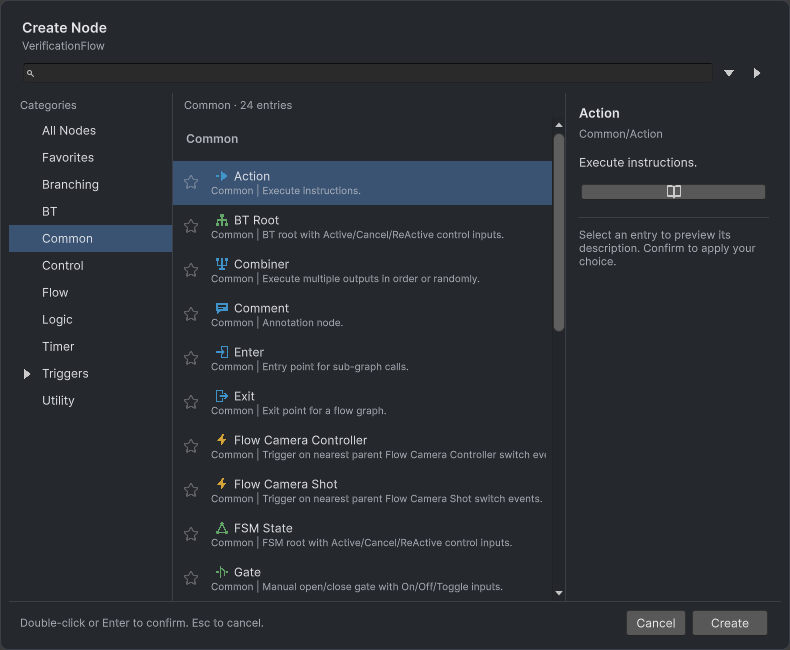Favorite Flow Camera Shot with star

click(191, 490)
